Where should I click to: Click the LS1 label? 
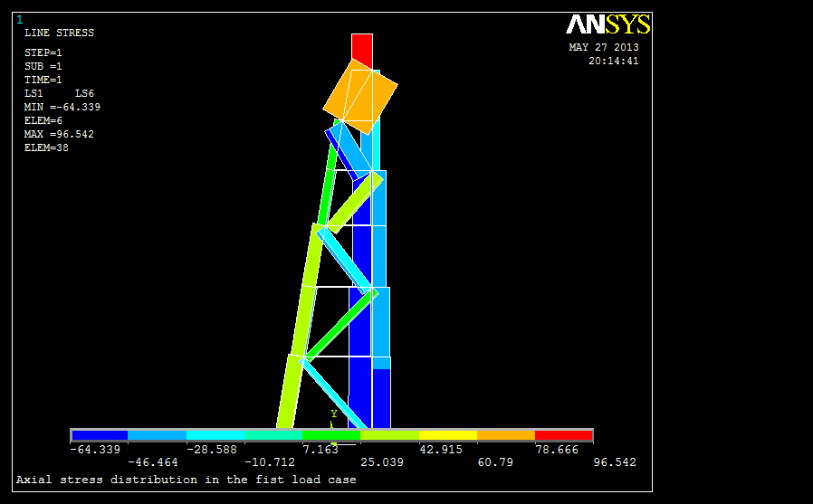pyautogui.click(x=33, y=93)
